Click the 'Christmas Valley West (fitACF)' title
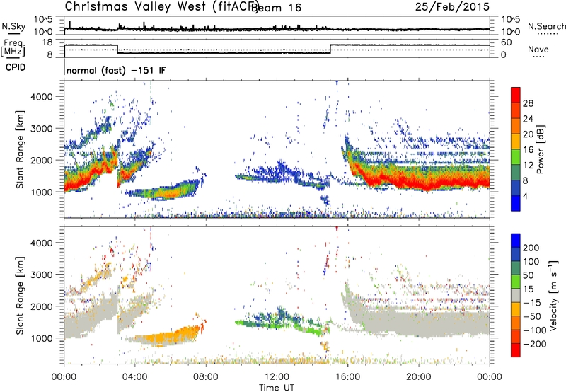This screenshot has width=566, height=392. (x=161, y=6)
